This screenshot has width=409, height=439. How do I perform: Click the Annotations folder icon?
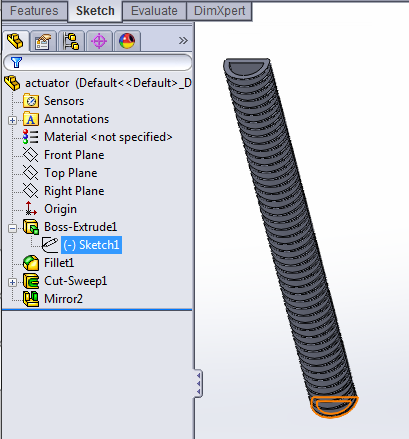coord(31,119)
